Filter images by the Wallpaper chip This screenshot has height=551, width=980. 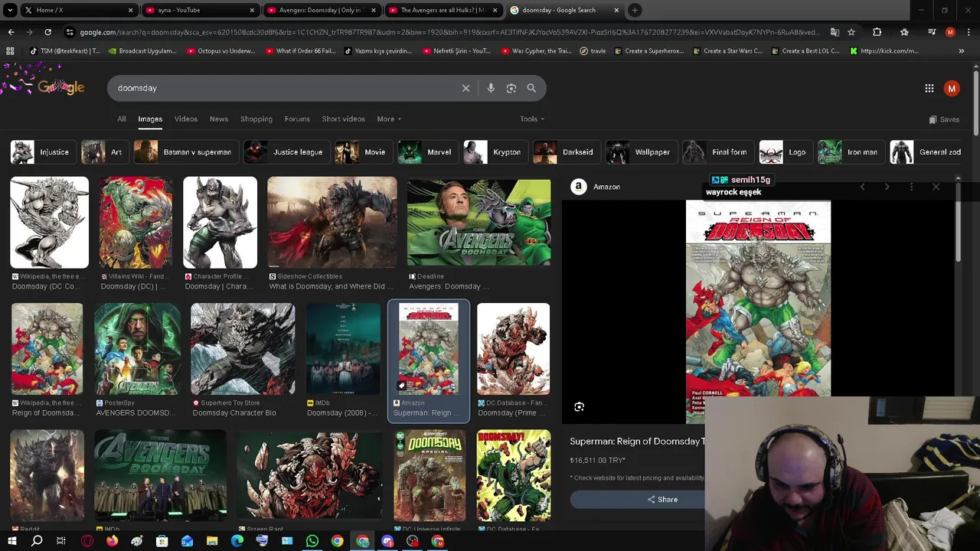point(642,152)
